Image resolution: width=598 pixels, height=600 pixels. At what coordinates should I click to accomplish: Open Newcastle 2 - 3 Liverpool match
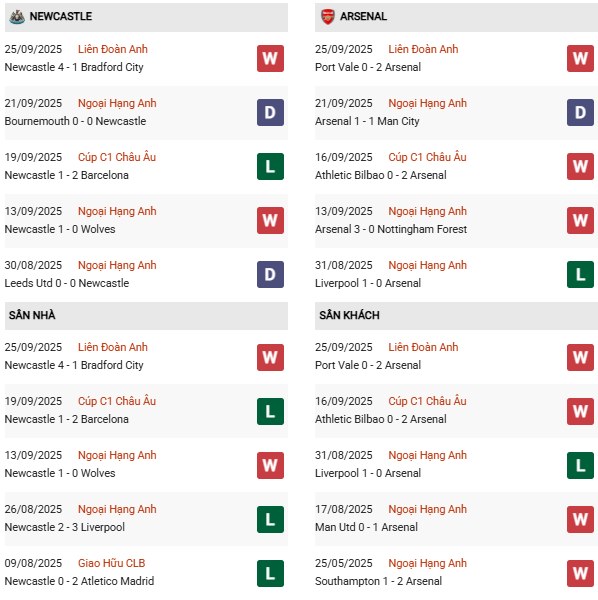coord(65,527)
